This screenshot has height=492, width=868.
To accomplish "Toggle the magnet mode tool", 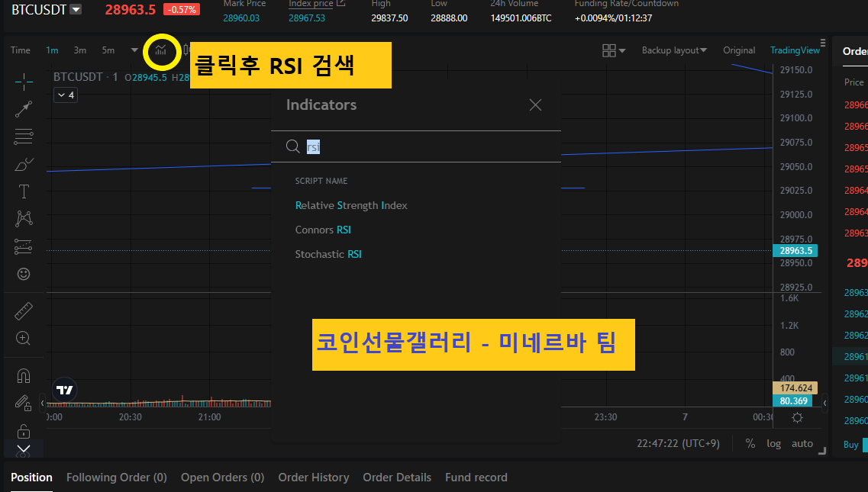I will (23, 376).
